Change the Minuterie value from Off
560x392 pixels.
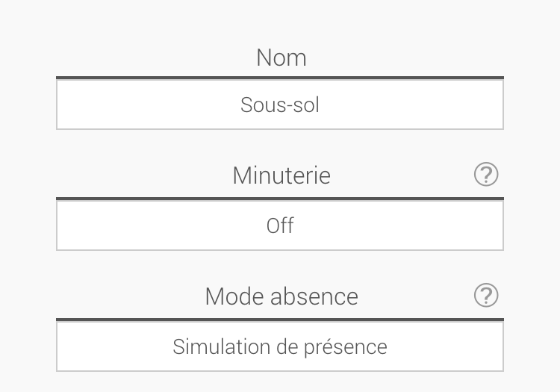pos(280,225)
